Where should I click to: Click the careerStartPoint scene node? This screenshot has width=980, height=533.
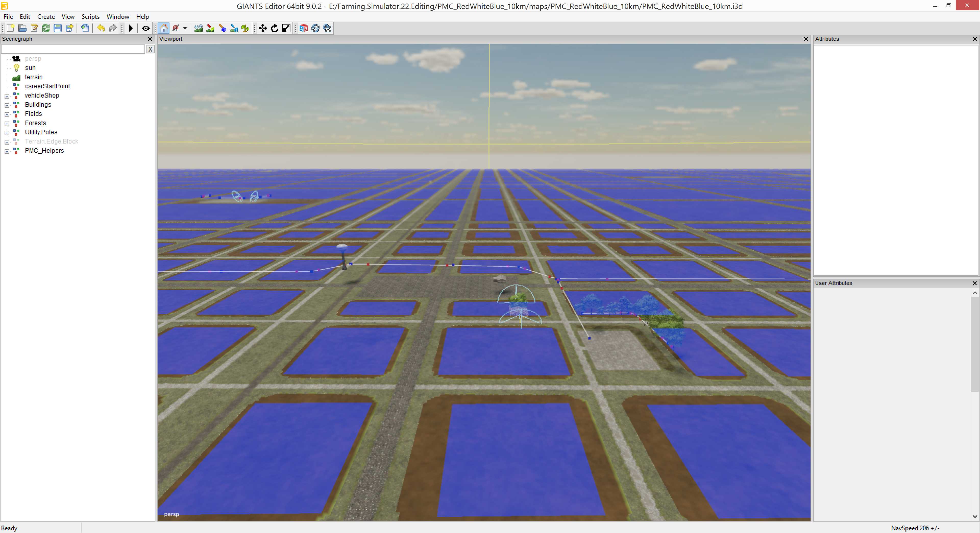(x=46, y=86)
